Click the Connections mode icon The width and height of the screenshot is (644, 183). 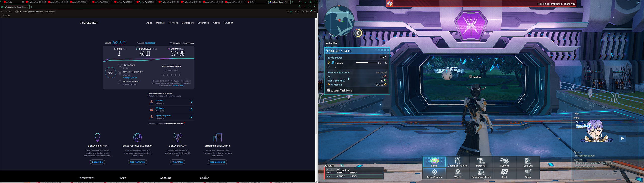pos(120,66)
